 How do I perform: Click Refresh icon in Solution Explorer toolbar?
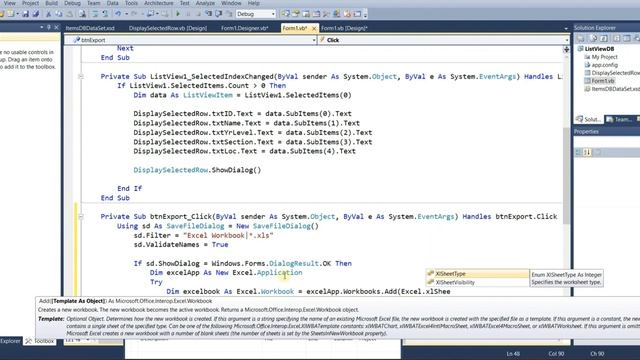(x=604, y=38)
